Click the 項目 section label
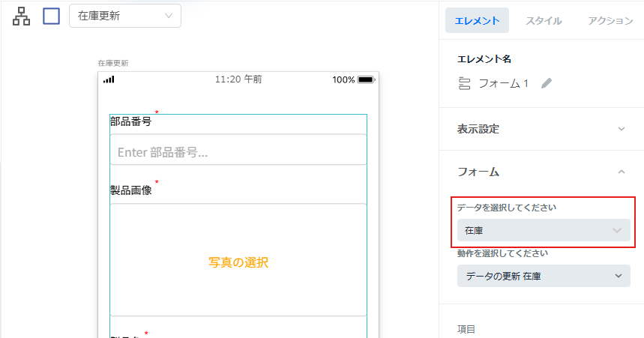644x338 pixels. point(466,329)
